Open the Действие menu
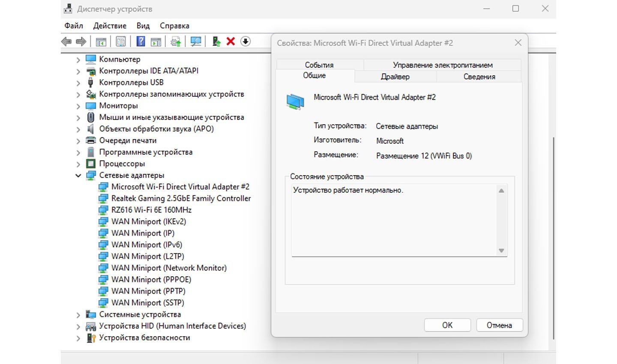The image size is (617, 364). (x=110, y=26)
